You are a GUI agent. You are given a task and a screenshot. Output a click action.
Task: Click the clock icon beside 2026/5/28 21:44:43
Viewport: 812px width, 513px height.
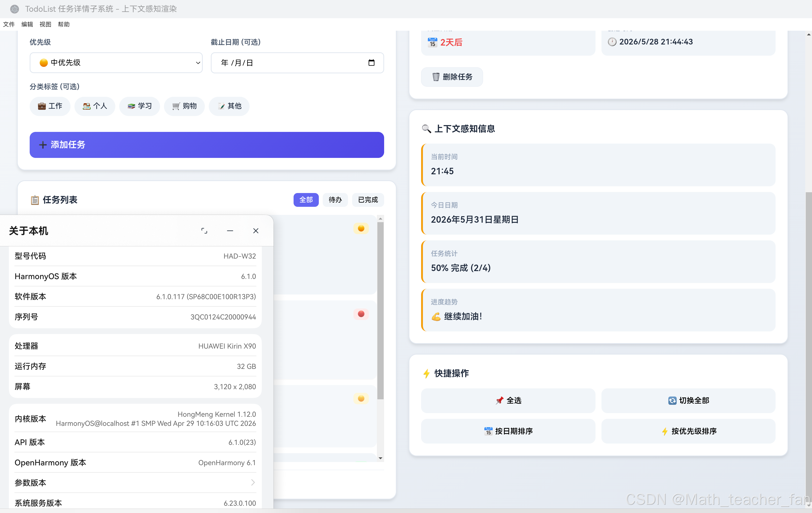tap(612, 42)
